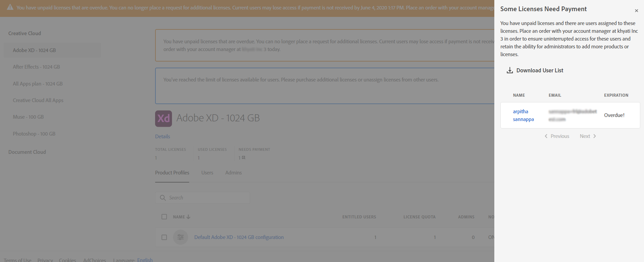Screen dimensions: 644x262
Task: Open Creative Cloud All Apps product
Action: click(x=38, y=100)
